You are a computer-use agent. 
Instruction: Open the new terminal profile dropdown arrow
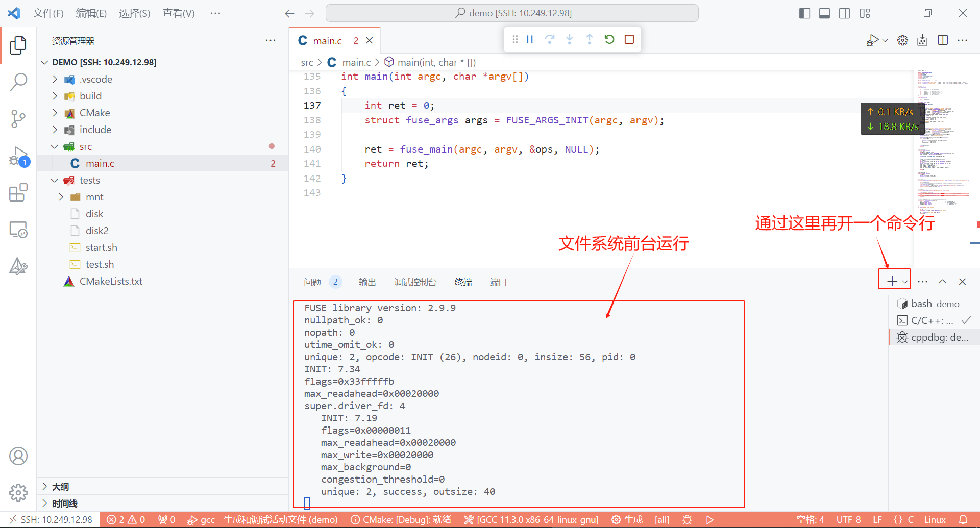point(905,282)
